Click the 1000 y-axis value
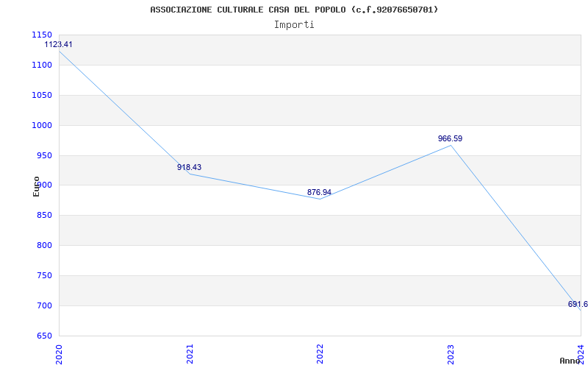 (42, 125)
